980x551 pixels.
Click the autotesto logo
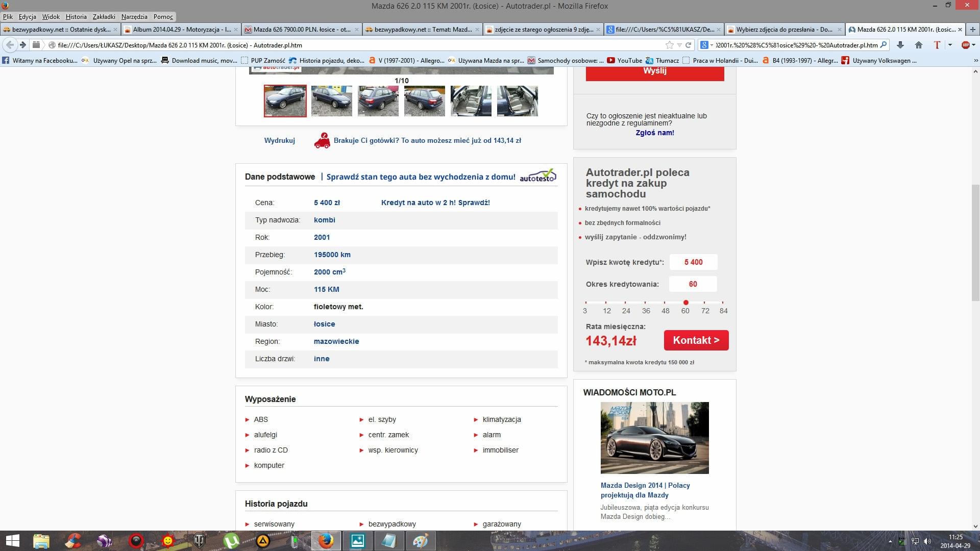[x=538, y=176]
